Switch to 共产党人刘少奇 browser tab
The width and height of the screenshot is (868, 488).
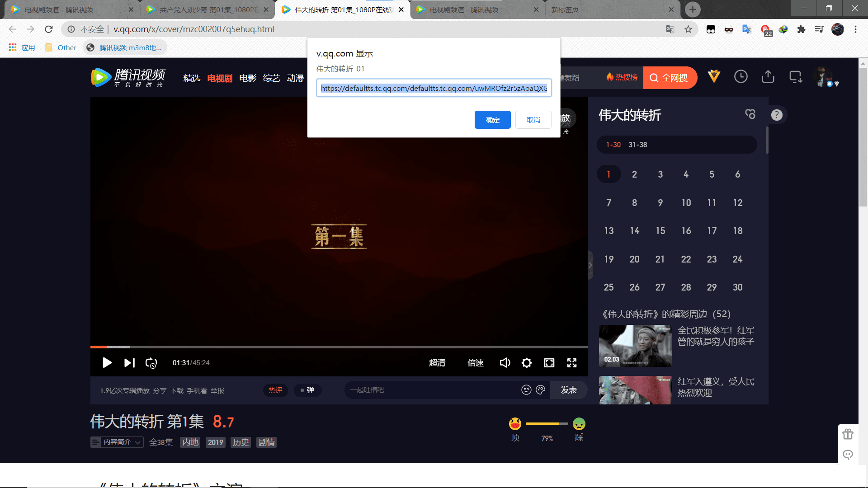pos(207,9)
